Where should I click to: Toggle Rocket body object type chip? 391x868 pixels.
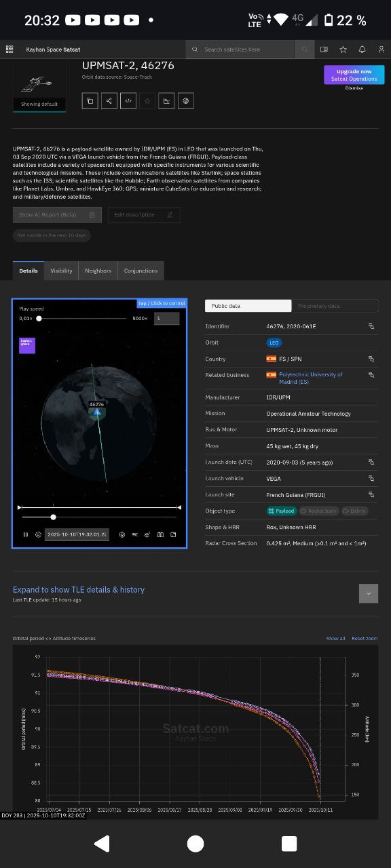[x=319, y=511]
